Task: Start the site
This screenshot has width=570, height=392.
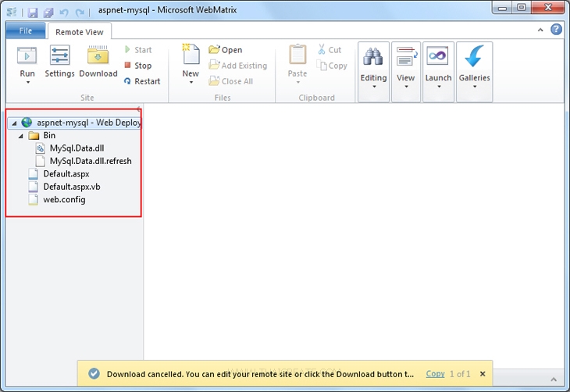Action: (x=138, y=50)
